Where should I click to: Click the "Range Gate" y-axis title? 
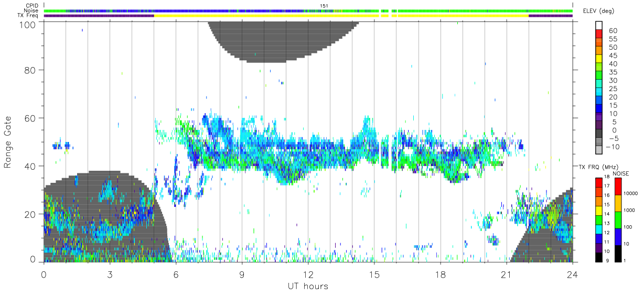[x=8, y=141]
